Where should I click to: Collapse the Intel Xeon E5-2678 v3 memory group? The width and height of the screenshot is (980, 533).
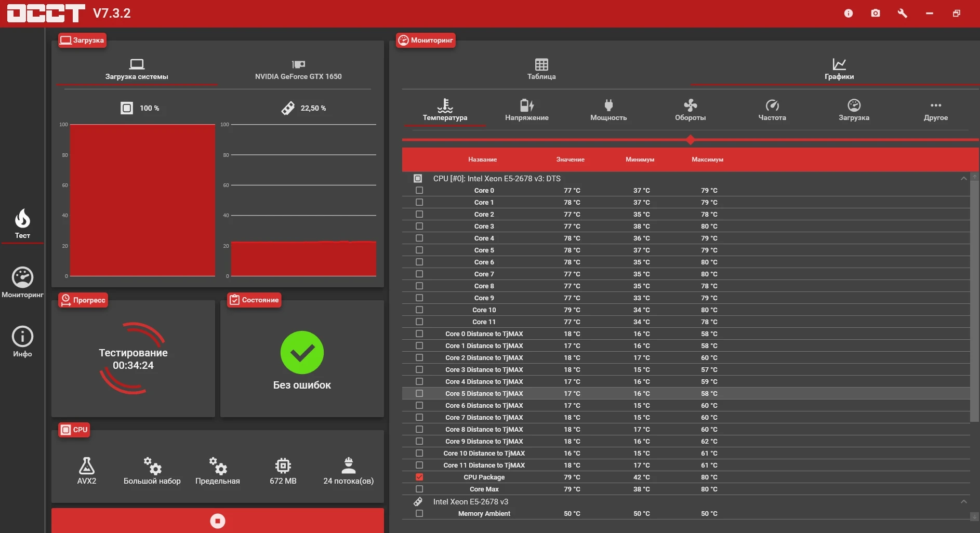click(964, 501)
